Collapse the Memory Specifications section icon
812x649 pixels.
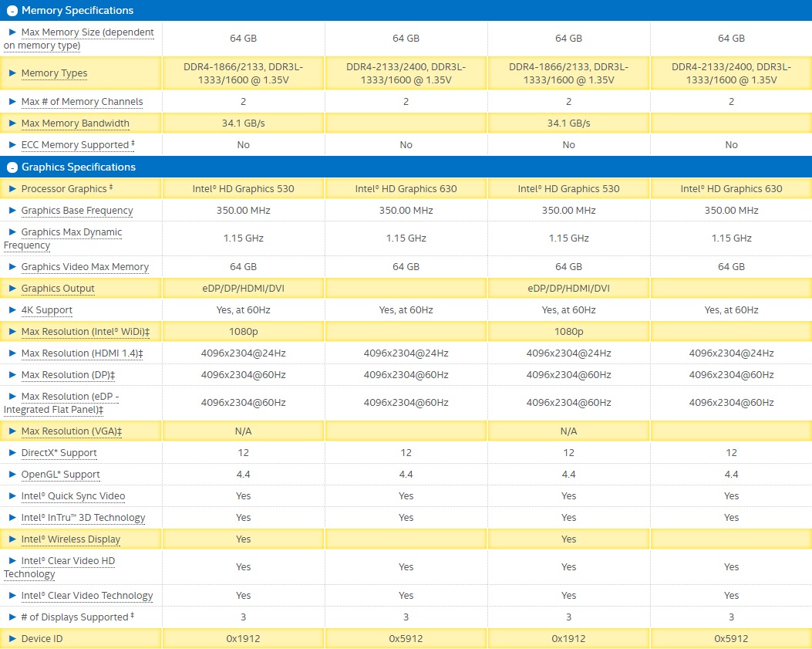[12, 11]
